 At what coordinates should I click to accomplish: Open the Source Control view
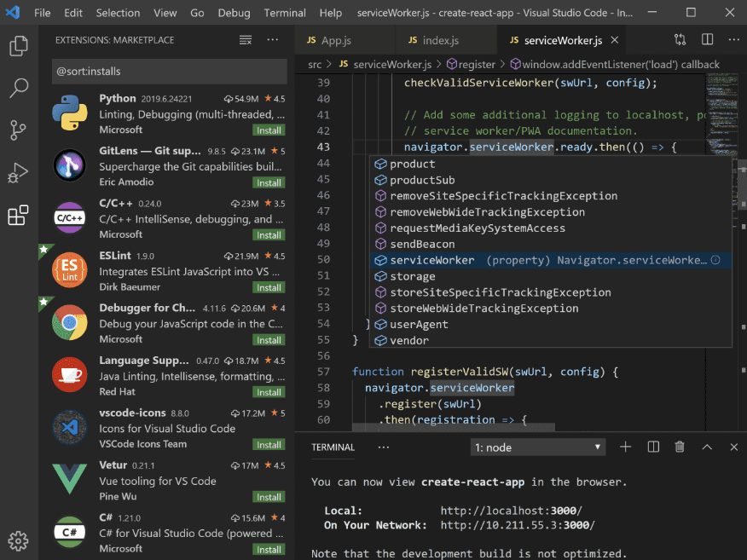click(x=18, y=130)
